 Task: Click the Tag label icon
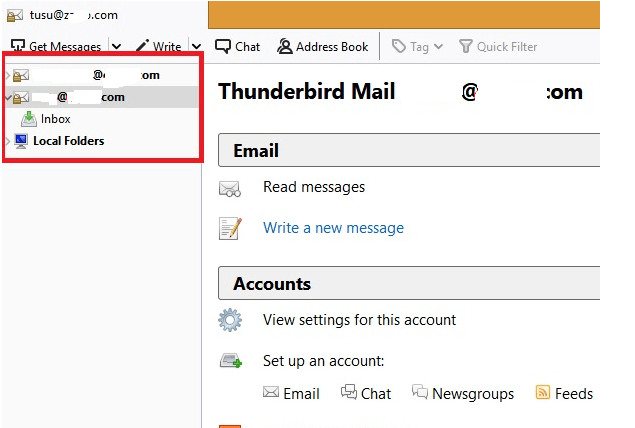coord(398,47)
